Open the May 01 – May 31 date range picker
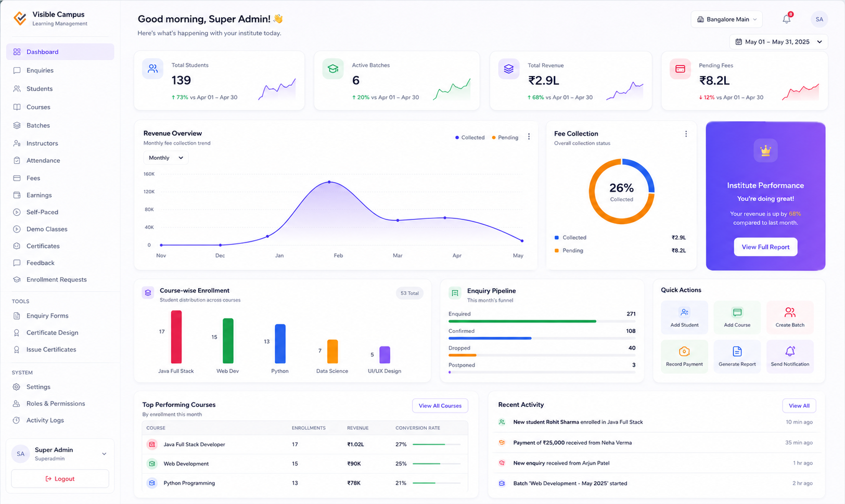 779,42
